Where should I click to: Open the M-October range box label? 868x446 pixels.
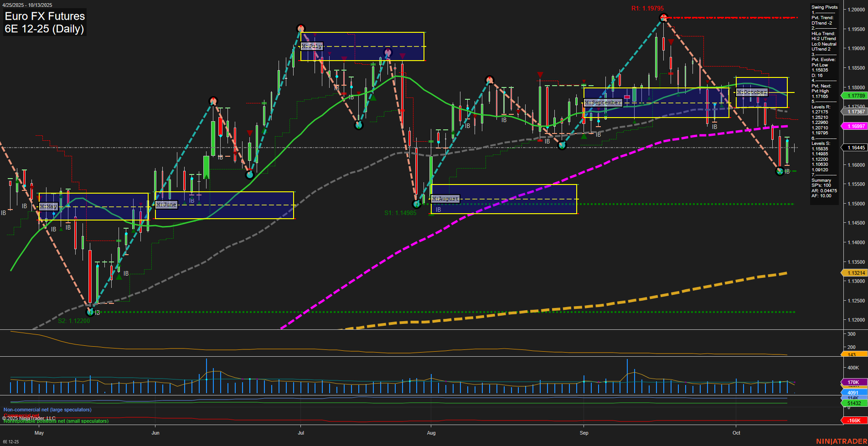pos(752,92)
